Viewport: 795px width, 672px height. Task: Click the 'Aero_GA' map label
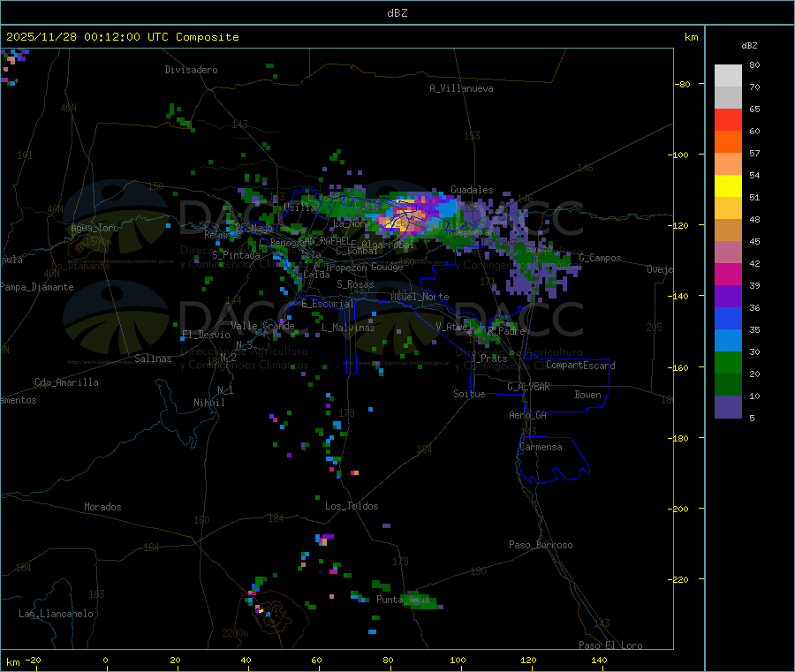[x=527, y=416]
